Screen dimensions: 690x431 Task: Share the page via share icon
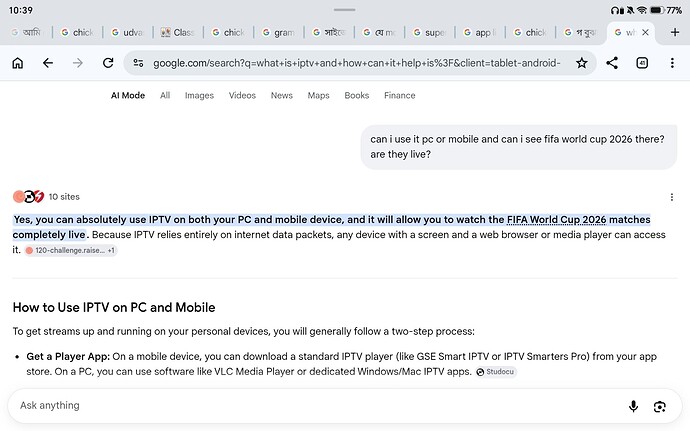click(x=612, y=63)
